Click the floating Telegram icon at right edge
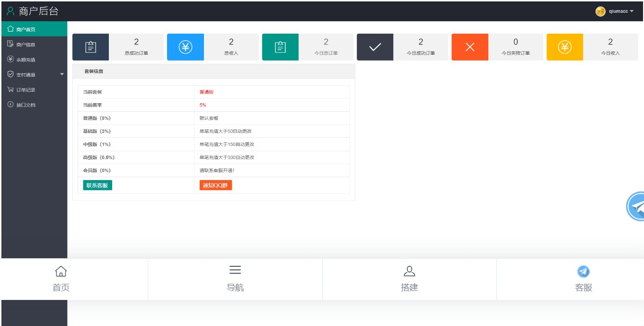This screenshot has width=644, height=326. 636,206
